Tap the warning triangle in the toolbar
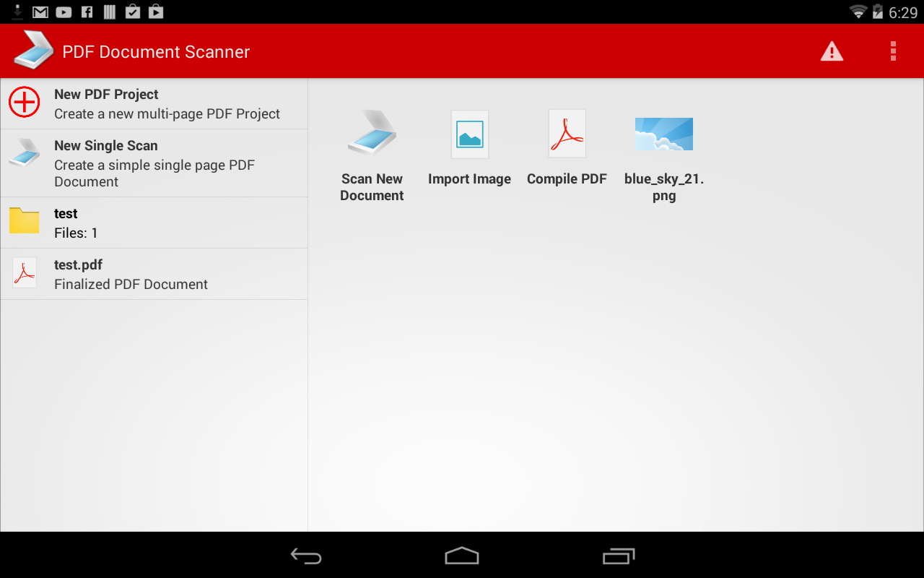 click(832, 51)
